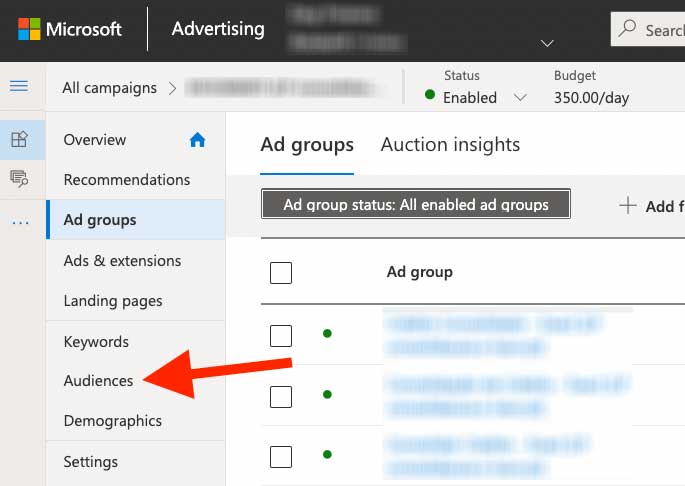Click the Advertising header title
Screen dimensions: 685x486
(218, 29)
